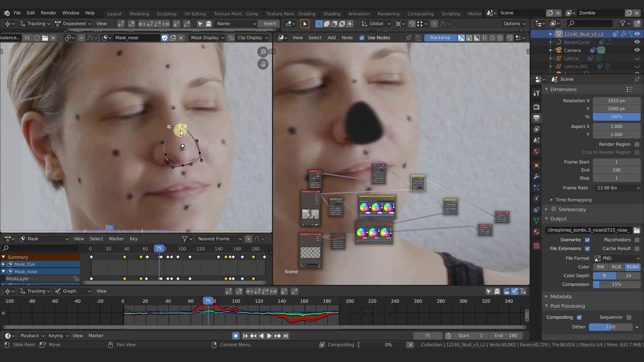644x362 pixels.
Task: Expand Mask_Eye layer in dopesheet
Action: (x=3, y=264)
